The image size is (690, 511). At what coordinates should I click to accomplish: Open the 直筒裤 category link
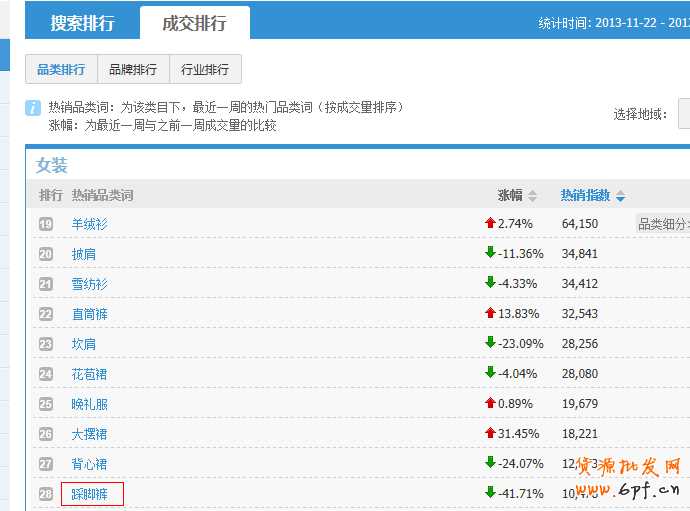point(89,314)
